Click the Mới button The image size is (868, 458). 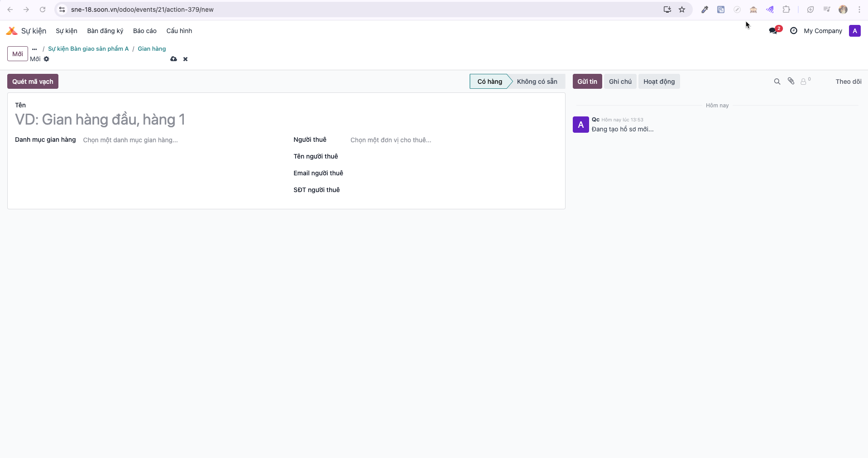18,53
